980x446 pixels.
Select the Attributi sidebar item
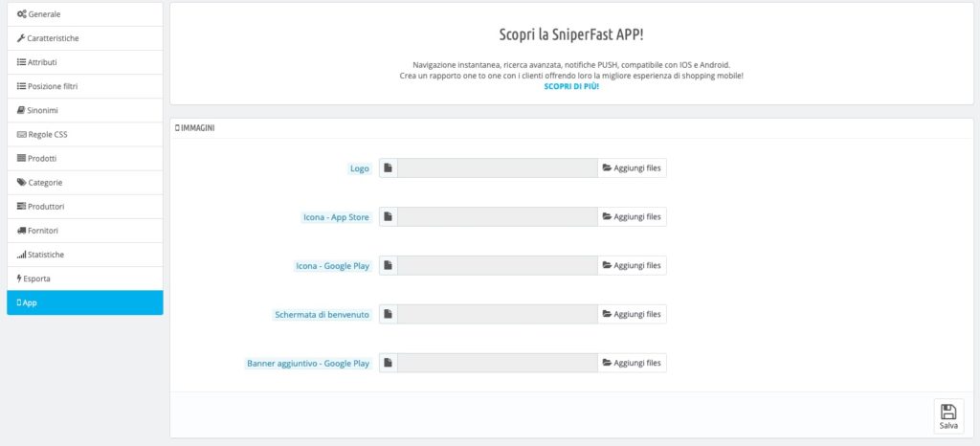(85, 62)
